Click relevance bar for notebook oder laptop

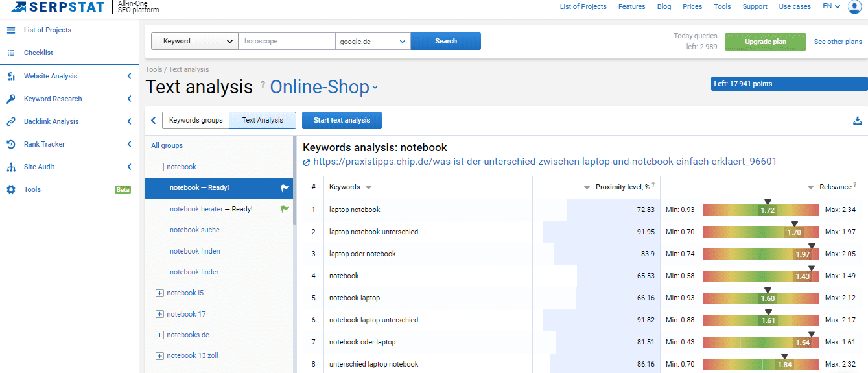(x=762, y=342)
